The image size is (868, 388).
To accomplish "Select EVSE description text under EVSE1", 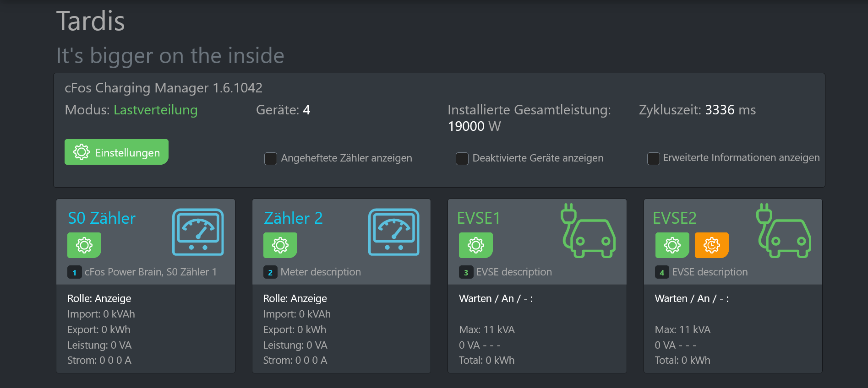I will [514, 272].
